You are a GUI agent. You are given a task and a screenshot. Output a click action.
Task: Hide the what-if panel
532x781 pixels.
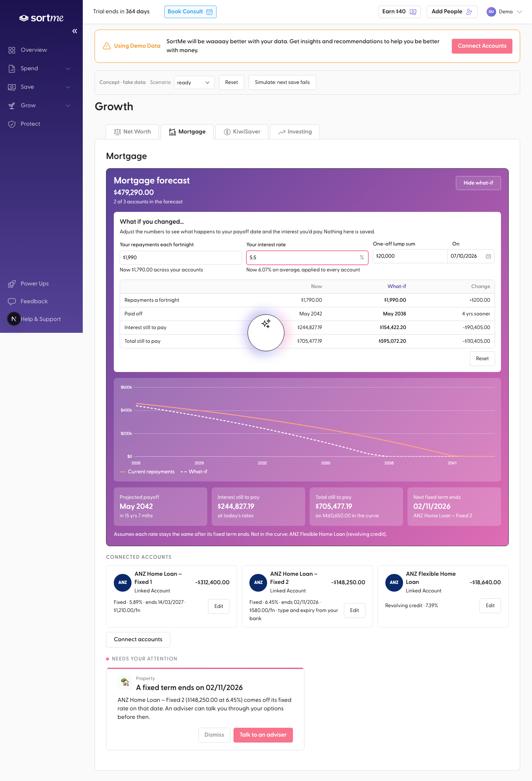[x=478, y=183]
